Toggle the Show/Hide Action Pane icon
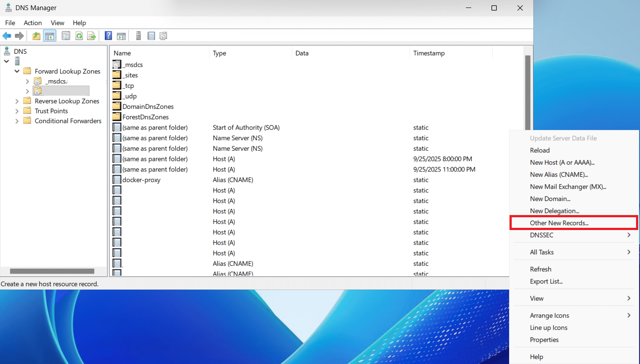This screenshot has width=640, height=364. [121, 36]
